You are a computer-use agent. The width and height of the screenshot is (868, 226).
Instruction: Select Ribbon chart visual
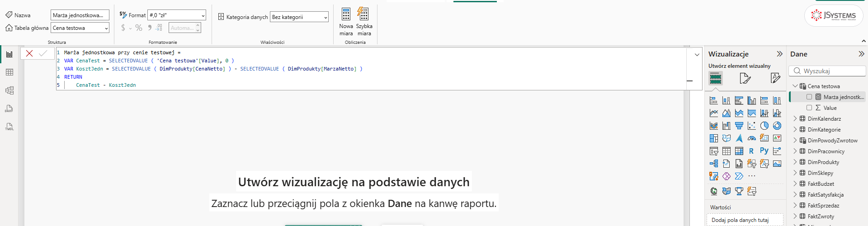click(x=714, y=126)
